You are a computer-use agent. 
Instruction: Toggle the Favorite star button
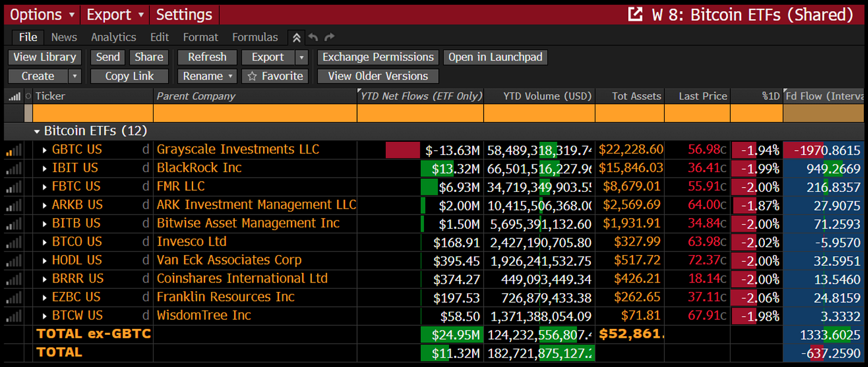click(x=275, y=76)
